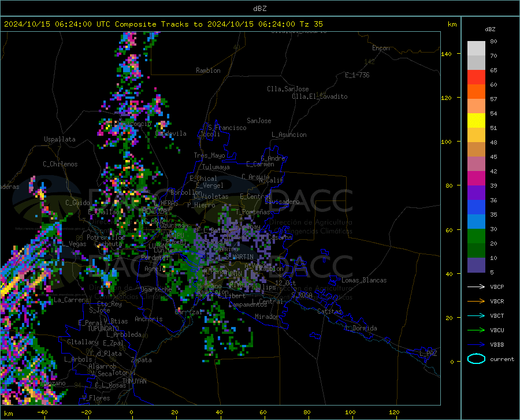
Task: Click the VBCP legend label
Action: 497,287
